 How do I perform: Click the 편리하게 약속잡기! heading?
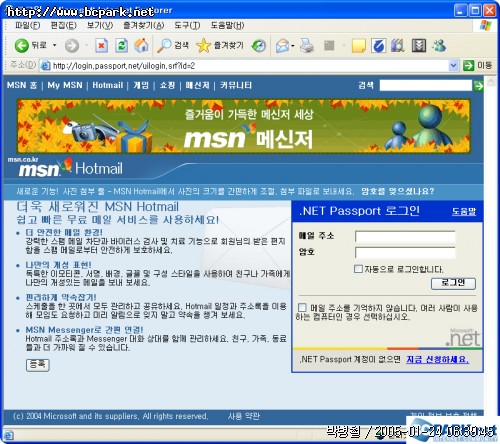coord(61,297)
